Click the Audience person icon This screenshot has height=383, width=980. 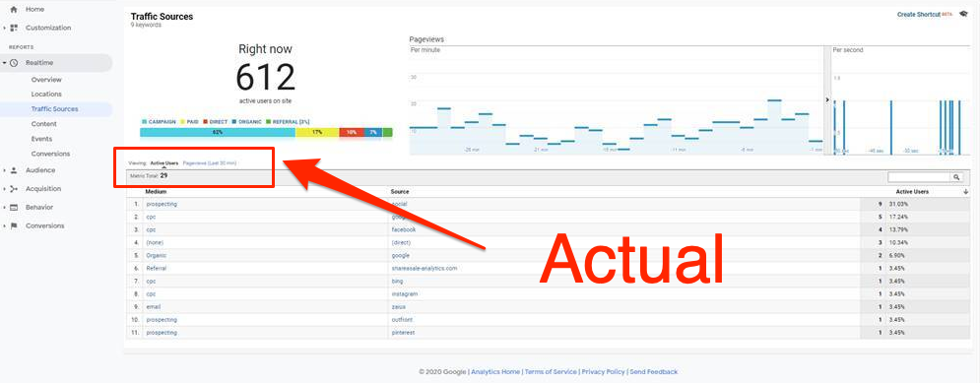[x=14, y=170]
